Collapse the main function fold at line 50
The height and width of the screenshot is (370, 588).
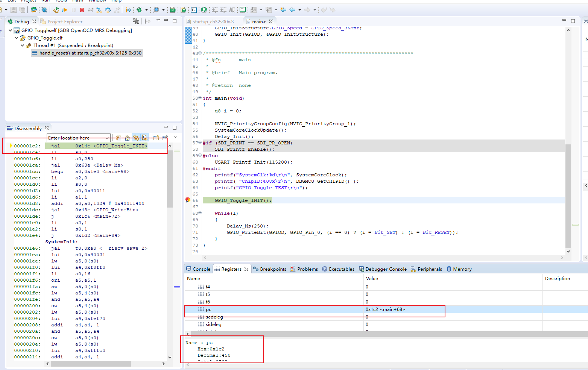point(200,98)
